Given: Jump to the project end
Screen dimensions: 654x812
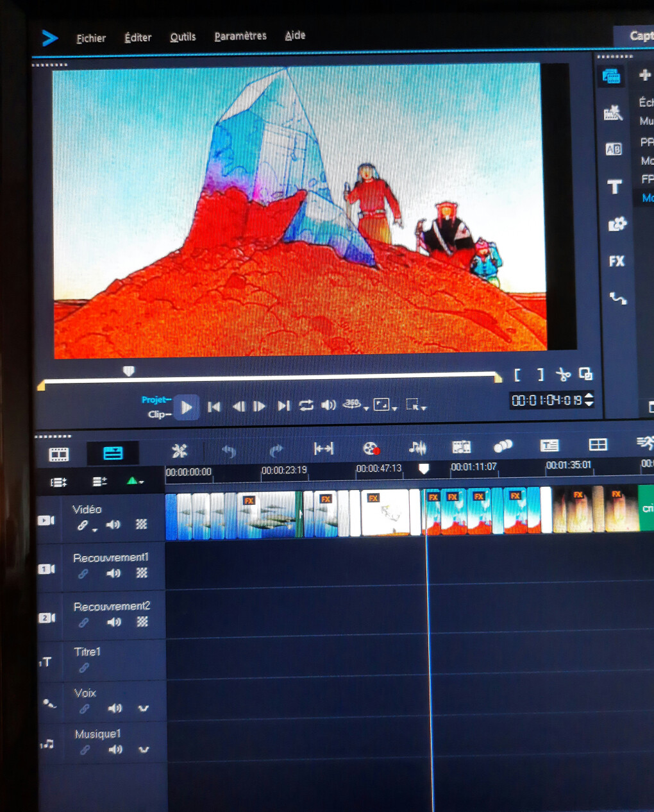Looking at the screenshot, I should tap(283, 405).
